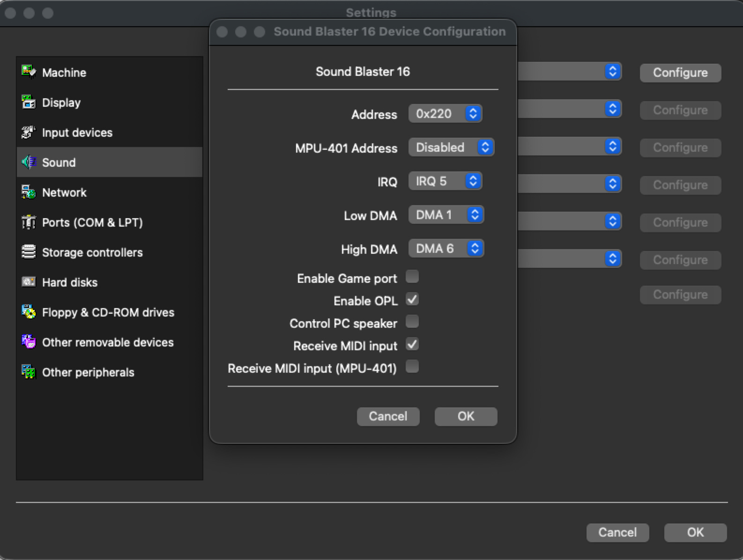Open the Low DMA dropdown
743x560 pixels.
[x=446, y=215]
